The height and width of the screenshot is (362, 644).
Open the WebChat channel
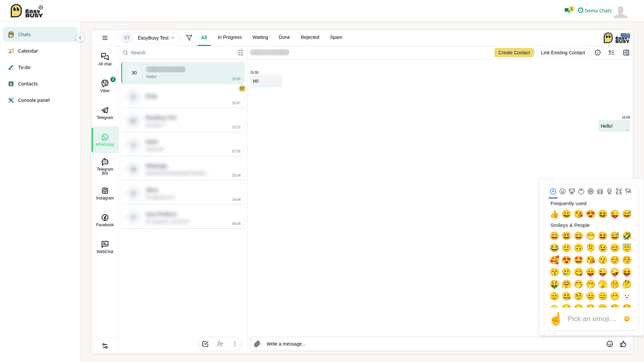(105, 247)
